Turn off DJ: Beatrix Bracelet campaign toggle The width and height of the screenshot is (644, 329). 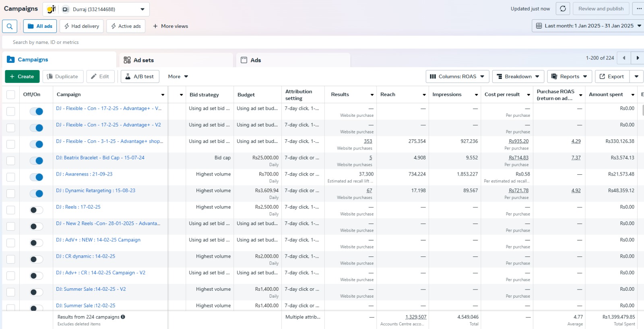click(x=37, y=161)
